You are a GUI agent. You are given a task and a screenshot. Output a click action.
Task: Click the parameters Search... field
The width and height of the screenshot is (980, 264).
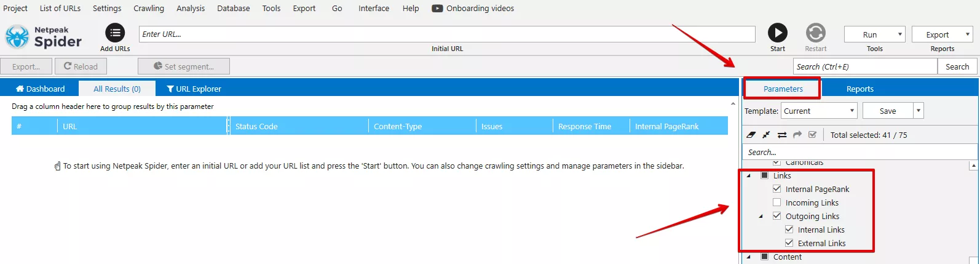click(859, 152)
